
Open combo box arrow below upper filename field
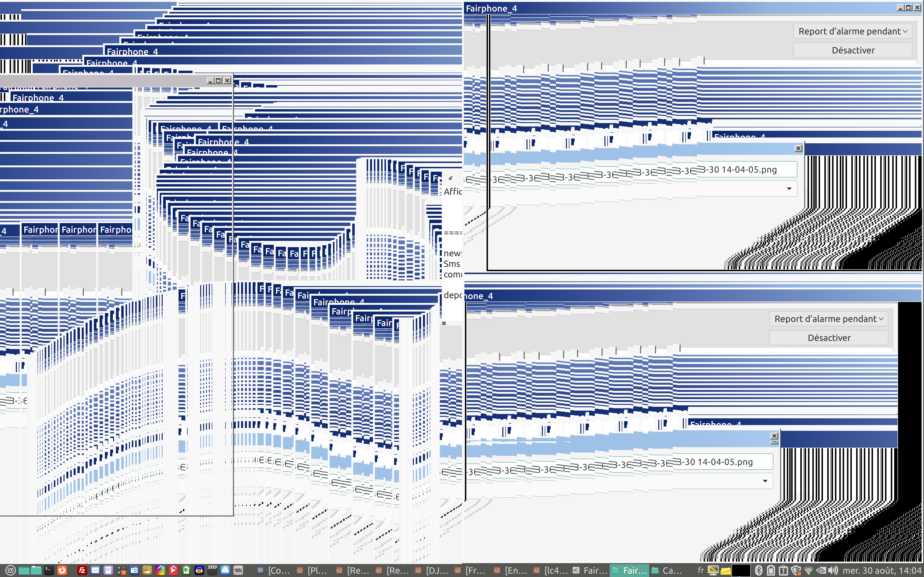(789, 188)
